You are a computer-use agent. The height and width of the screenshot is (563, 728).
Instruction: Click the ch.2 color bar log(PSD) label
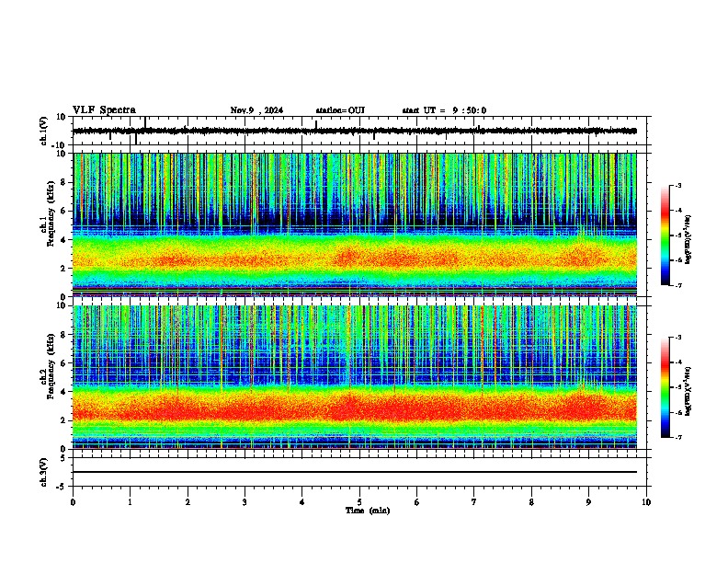[688, 391]
